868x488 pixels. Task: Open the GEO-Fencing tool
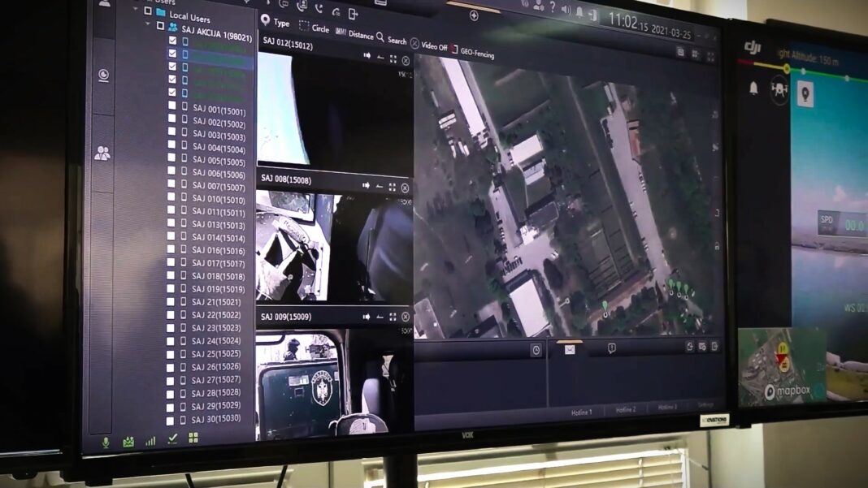[472, 52]
